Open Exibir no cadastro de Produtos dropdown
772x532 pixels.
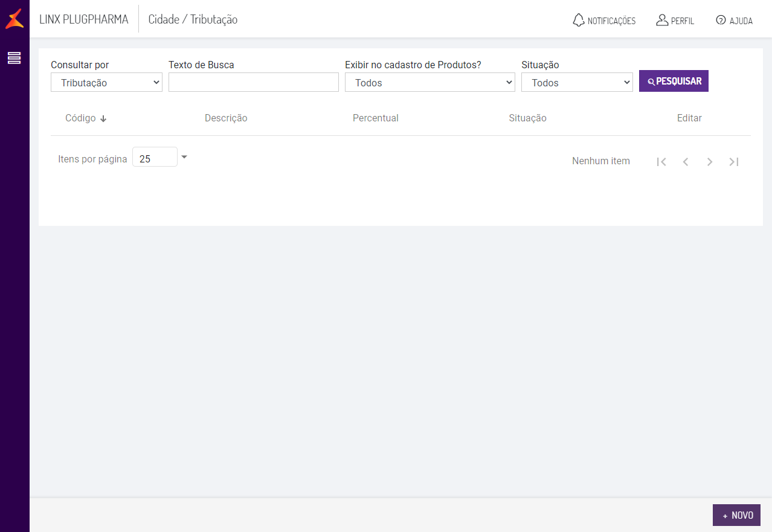pos(429,83)
